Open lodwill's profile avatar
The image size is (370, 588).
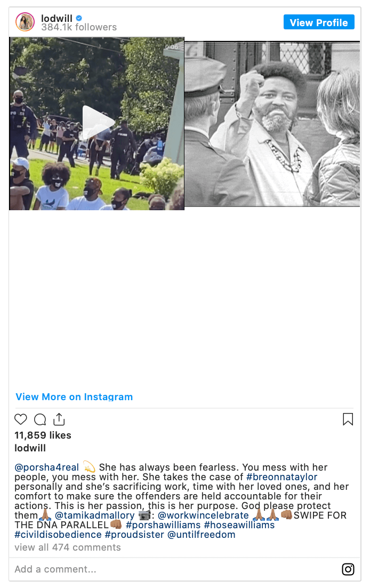click(x=25, y=22)
